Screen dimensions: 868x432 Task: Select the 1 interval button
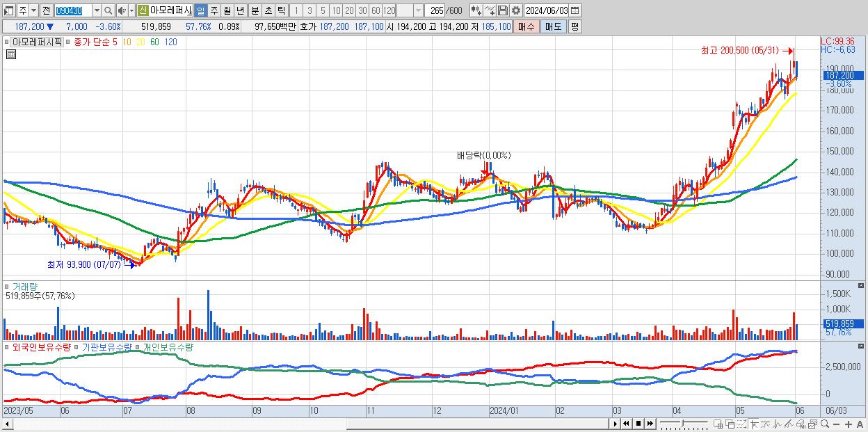point(296,10)
